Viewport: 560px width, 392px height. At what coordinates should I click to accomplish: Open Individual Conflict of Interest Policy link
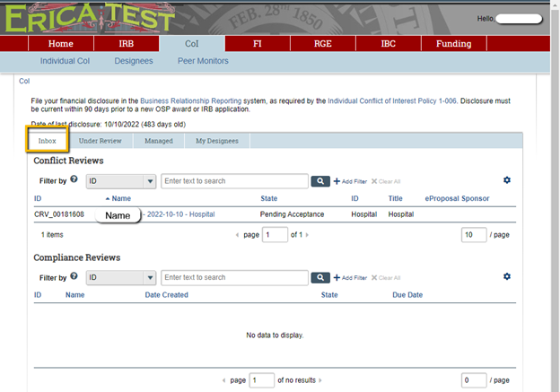pos(392,101)
